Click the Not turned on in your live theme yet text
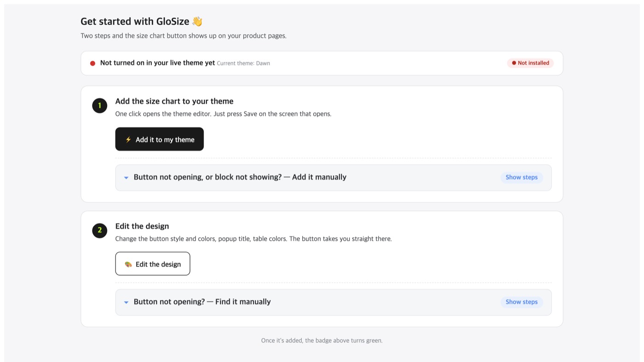Image resolution: width=644 pixels, height=362 pixels. click(x=157, y=63)
